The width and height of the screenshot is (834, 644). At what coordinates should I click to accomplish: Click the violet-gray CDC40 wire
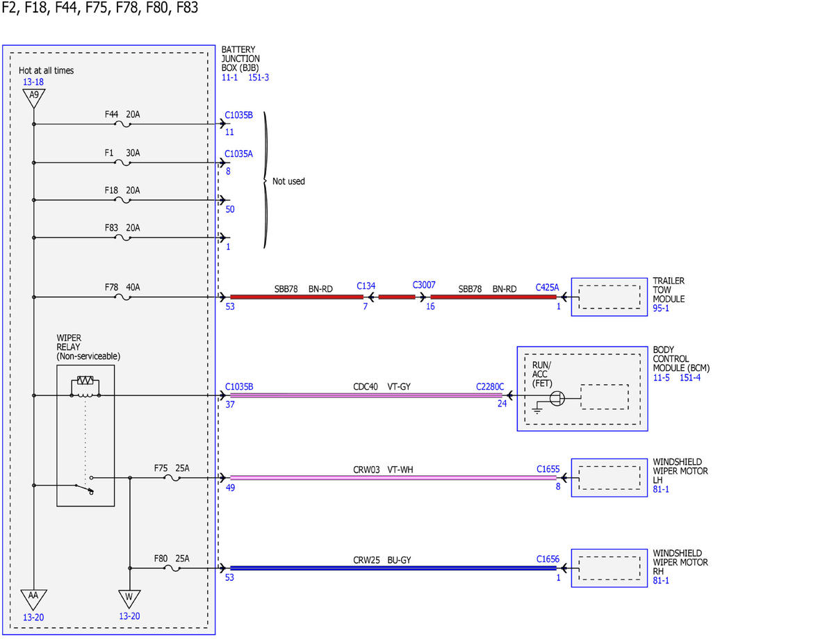coord(366,395)
